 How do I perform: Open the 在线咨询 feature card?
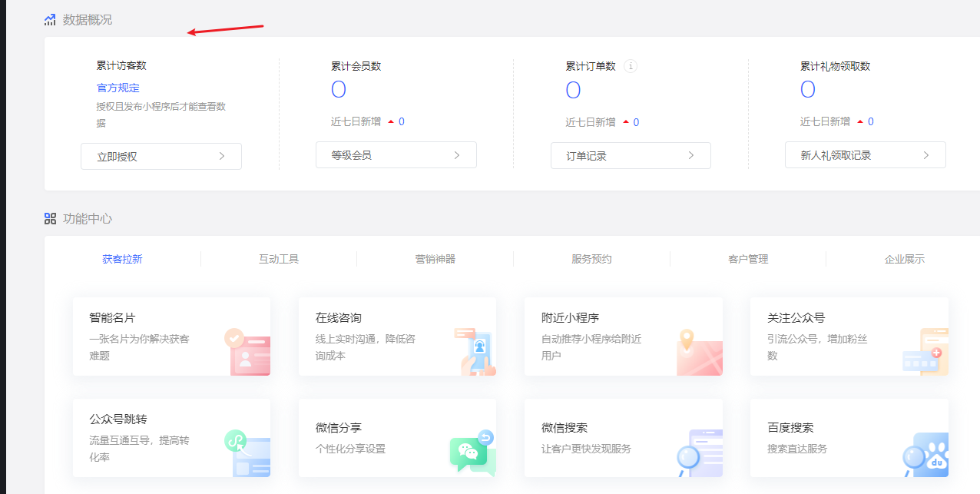coord(397,336)
